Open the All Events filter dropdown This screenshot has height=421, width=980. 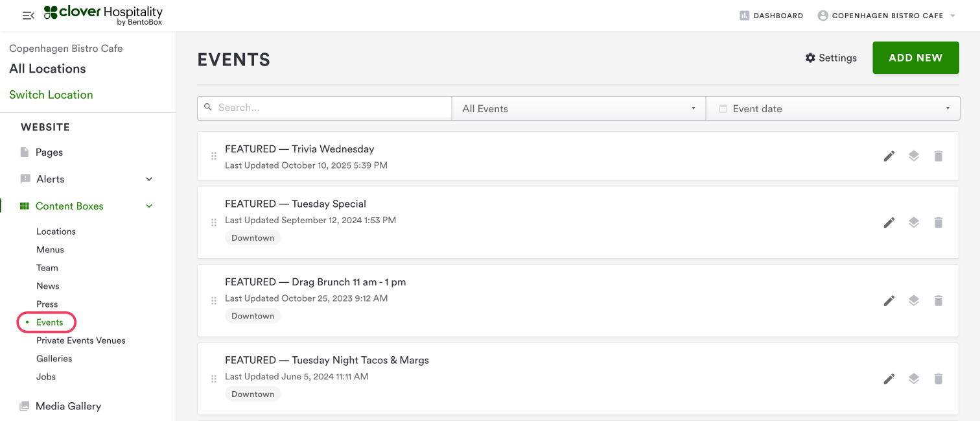point(578,108)
